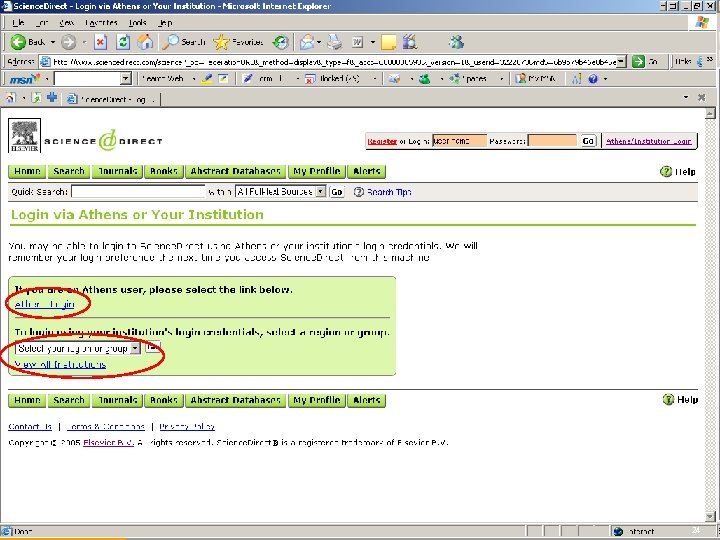Open the top Abstract Databases tab
Image resolution: width=720 pixels, height=540 pixels.
click(236, 171)
